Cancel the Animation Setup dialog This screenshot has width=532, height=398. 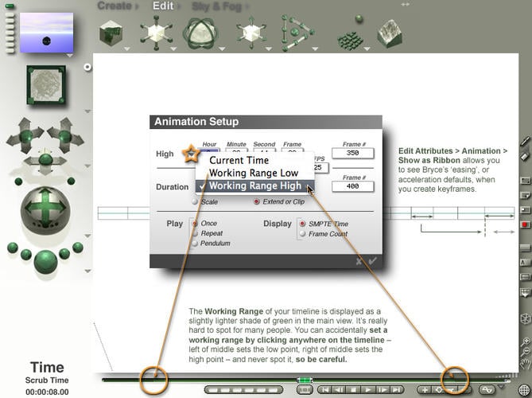pyautogui.click(x=359, y=261)
